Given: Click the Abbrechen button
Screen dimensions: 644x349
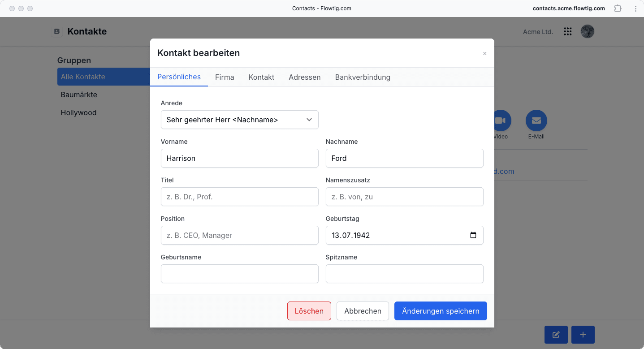Looking at the screenshot, I should click(x=363, y=311).
